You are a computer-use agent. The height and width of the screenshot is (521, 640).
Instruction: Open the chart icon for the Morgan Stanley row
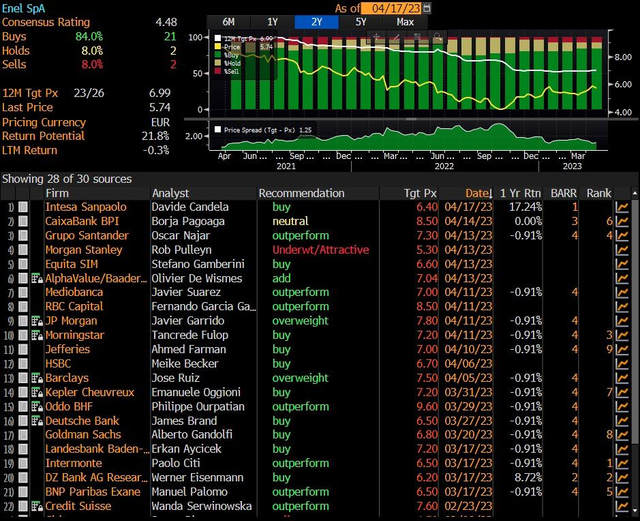pos(622,250)
